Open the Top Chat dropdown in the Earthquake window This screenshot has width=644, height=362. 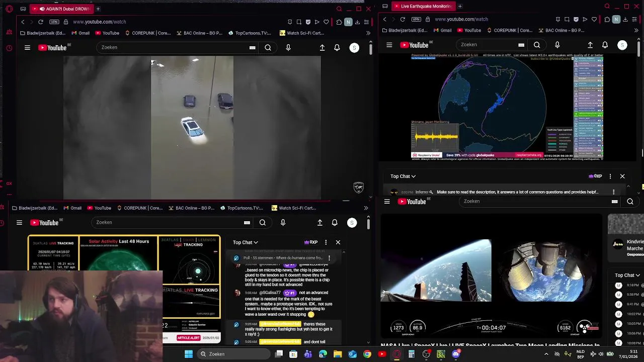403,176
